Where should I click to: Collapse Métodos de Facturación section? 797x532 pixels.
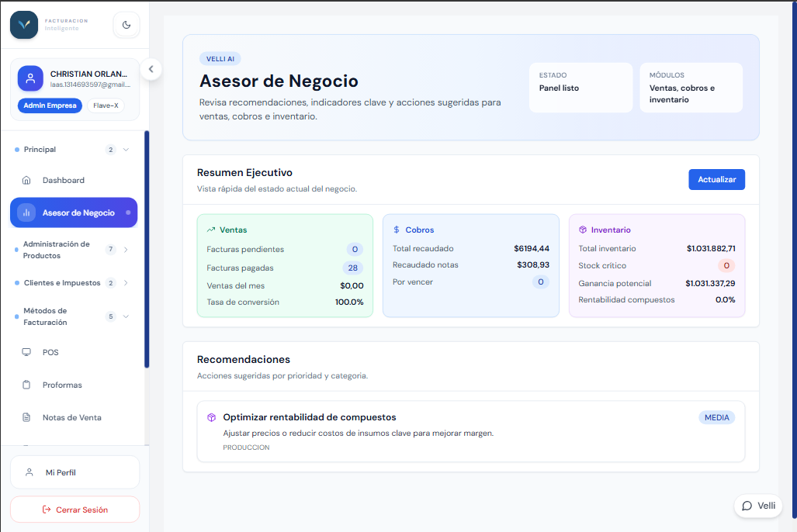(x=126, y=316)
